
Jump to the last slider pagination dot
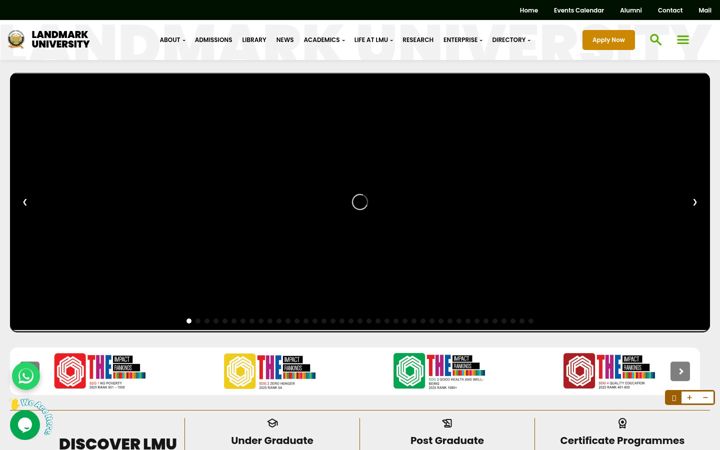[x=531, y=321]
